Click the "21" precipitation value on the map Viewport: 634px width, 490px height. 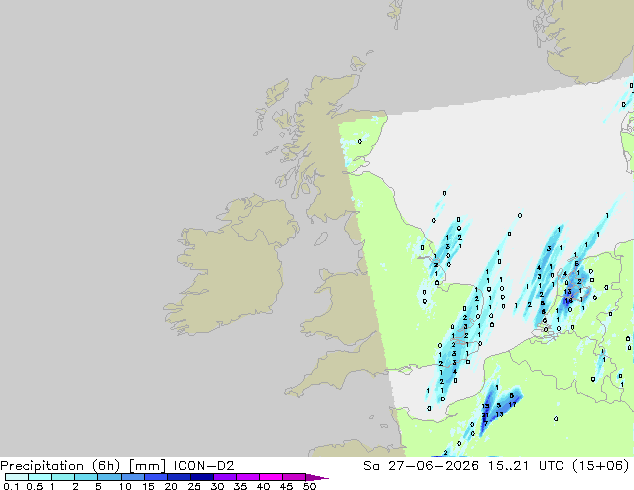click(485, 415)
